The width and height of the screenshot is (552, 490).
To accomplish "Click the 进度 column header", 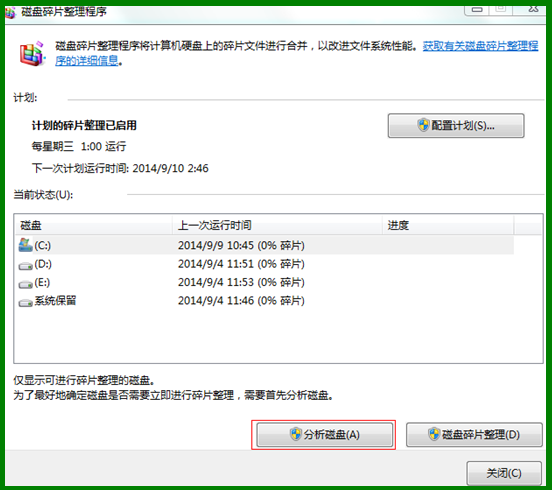I will point(448,225).
